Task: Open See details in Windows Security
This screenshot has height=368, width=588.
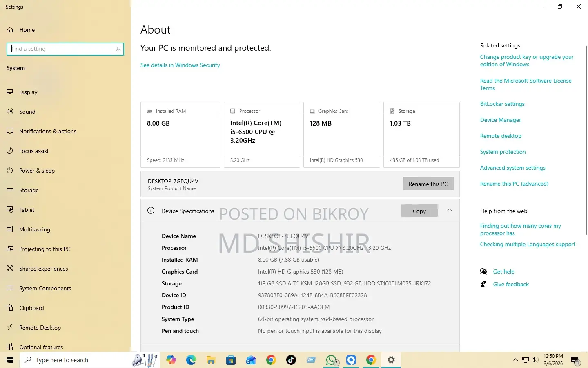Action: point(180,65)
